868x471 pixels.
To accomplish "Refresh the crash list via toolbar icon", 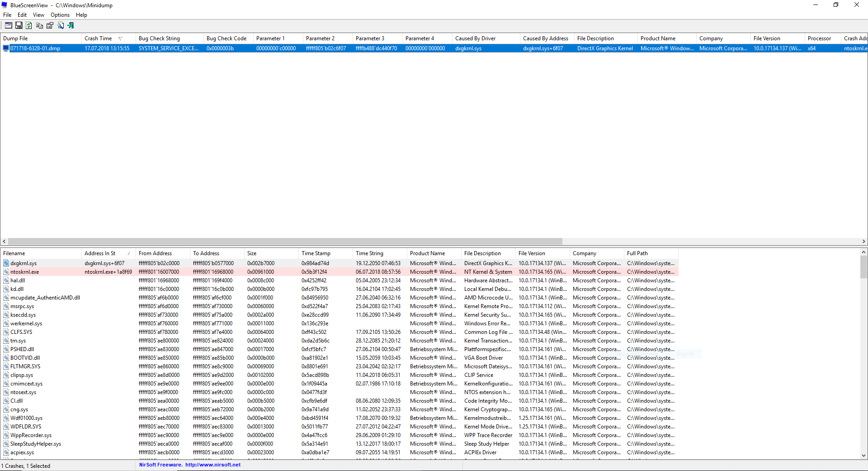I will coord(29,26).
